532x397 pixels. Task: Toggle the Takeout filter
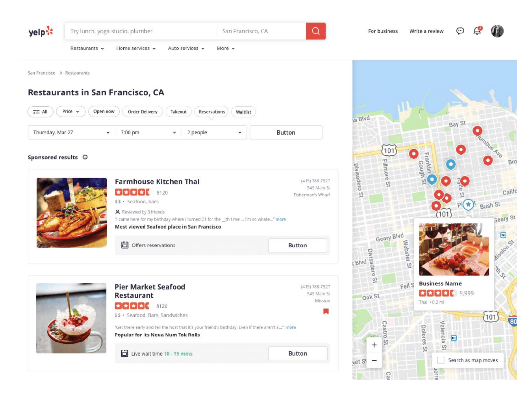pyautogui.click(x=179, y=112)
